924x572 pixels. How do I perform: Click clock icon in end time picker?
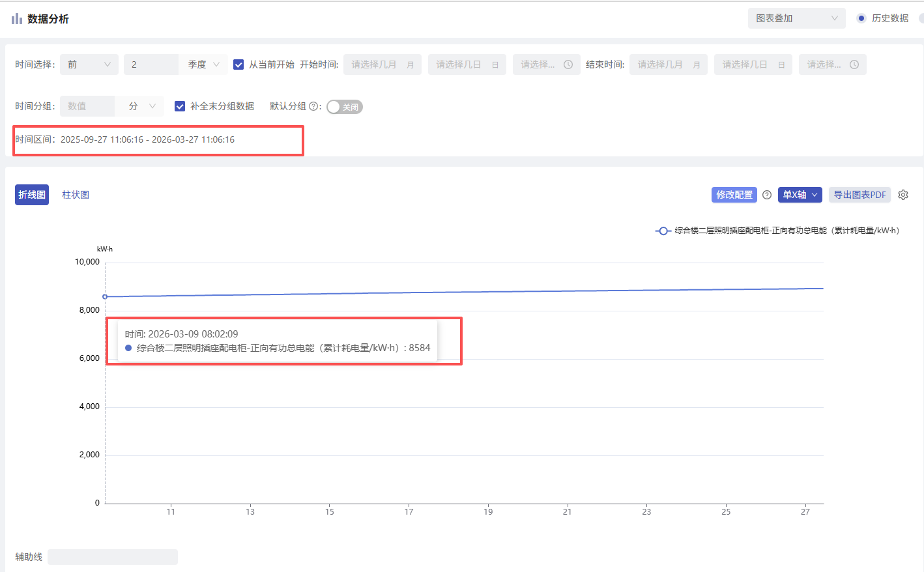854,64
